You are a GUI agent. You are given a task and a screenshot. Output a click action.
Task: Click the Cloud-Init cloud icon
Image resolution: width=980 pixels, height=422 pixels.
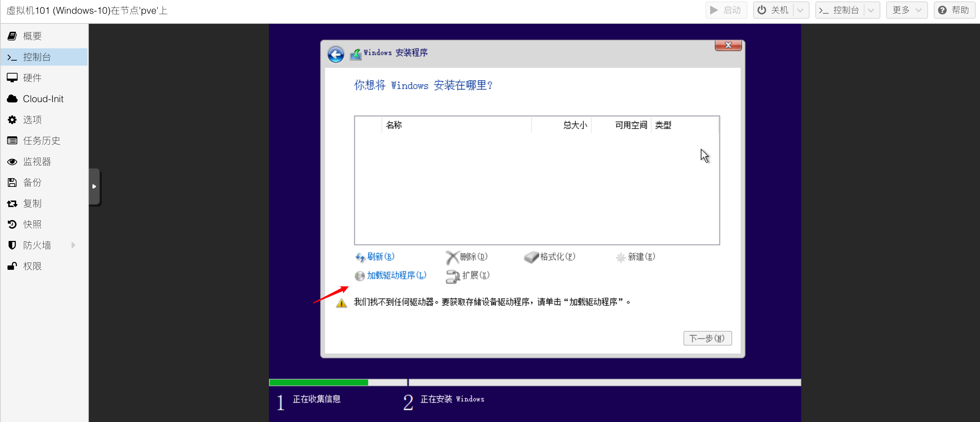12,99
